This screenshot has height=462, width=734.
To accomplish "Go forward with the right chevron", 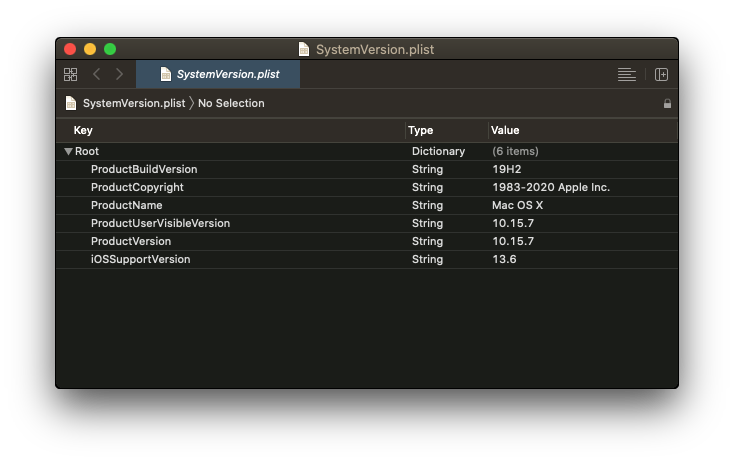I will [120, 74].
